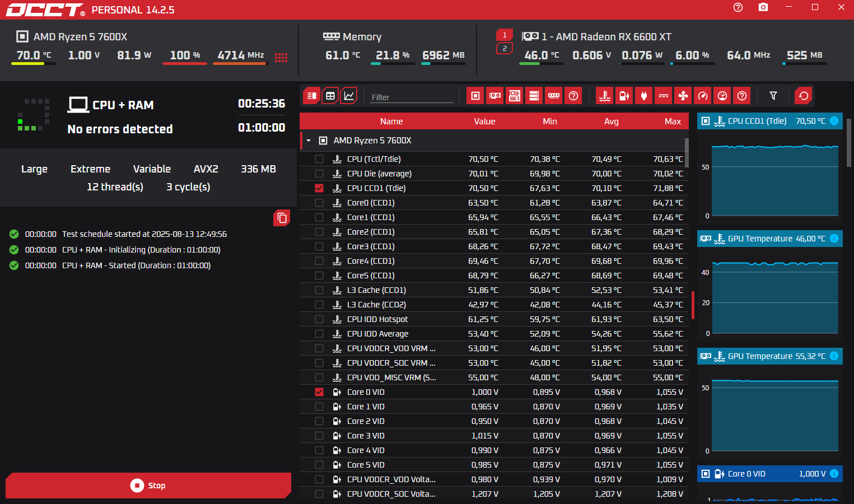Select GPU number 2 badge
The height and width of the screenshot is (504, 854).
tap(505, 49)
